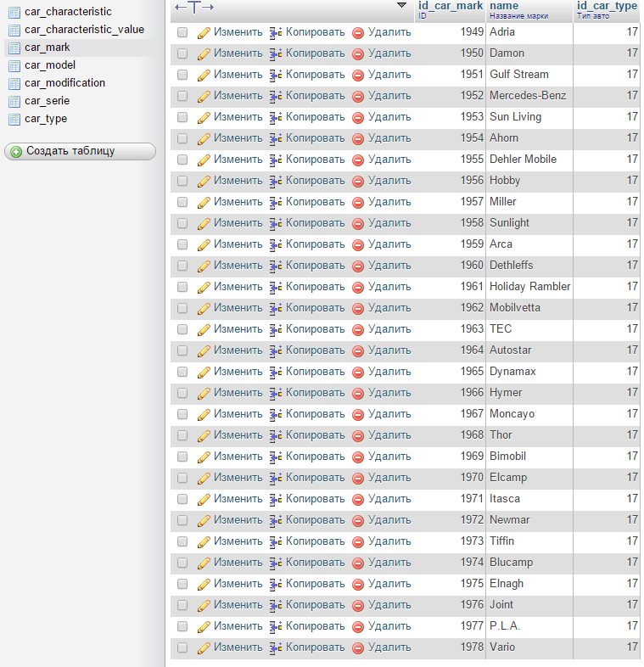The width and height of the screenshot is (644, 667).
Task: Click the left arrow of full-texts toggle
Action: click(181, 7)
